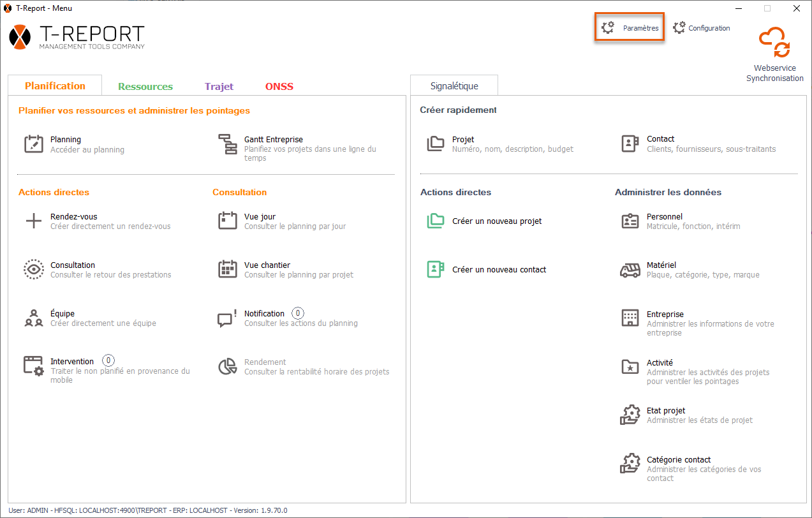Click Créer un nouveau contact link
812x518 pixels.
point(499,270)
